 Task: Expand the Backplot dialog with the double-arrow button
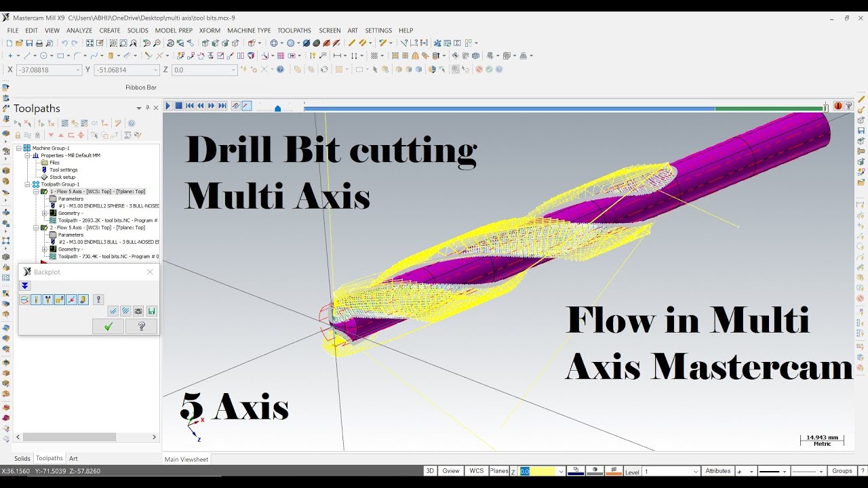click(x=25, y=285)
